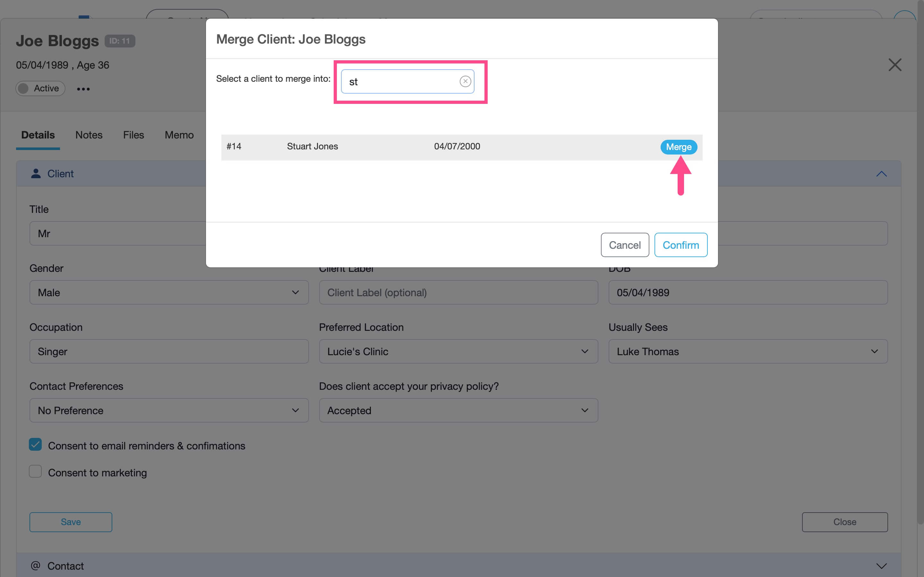Cancel the merge client dialog
Image resolution: width=924 pixels, height=577 pixels.
click(625, 245)
